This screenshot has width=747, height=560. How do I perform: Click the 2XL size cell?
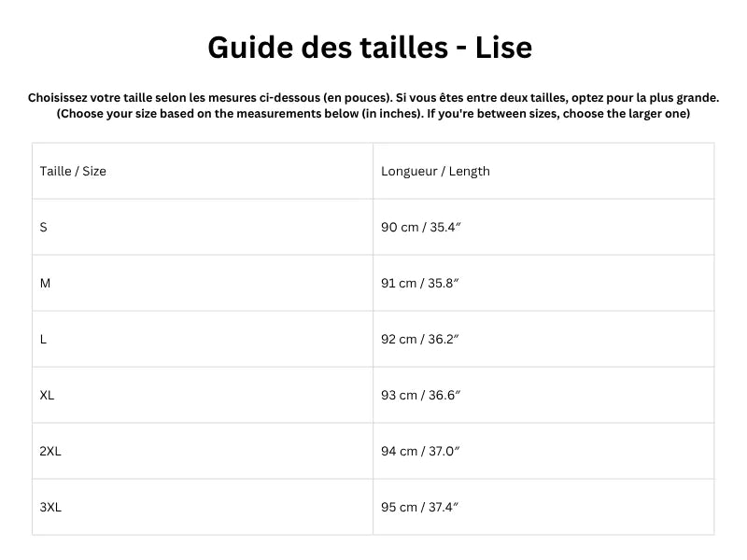pyautogui.click(x=50, y=451)
